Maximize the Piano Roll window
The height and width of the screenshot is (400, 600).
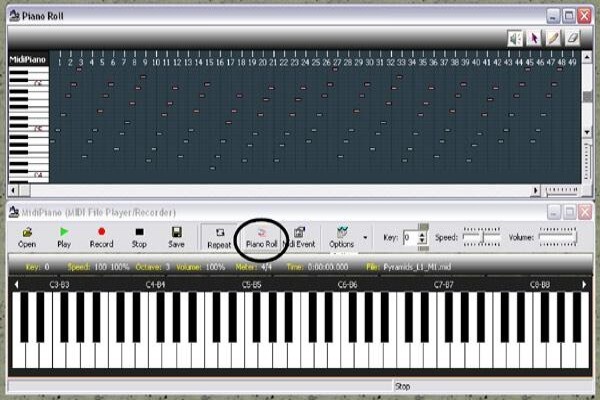tap(569, 16)
